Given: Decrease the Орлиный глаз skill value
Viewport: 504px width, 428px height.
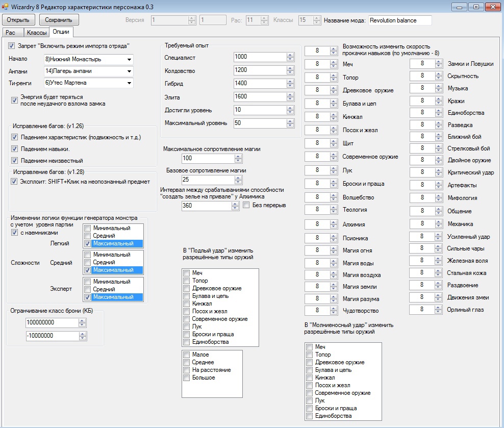Looking at the screenshot, I should [x=438, y=312].
